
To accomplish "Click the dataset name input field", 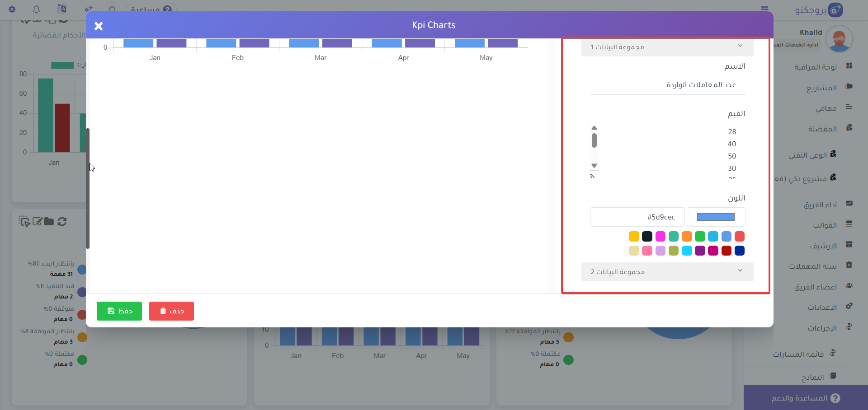I will coord(667,85).
